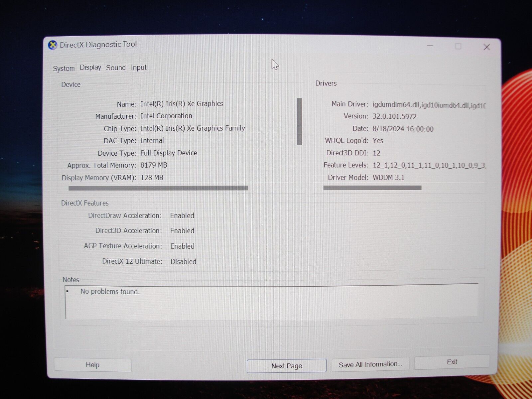Screen dimensions: 532x399
Task: Click the Drivers group heading
Action: [326, 83]
